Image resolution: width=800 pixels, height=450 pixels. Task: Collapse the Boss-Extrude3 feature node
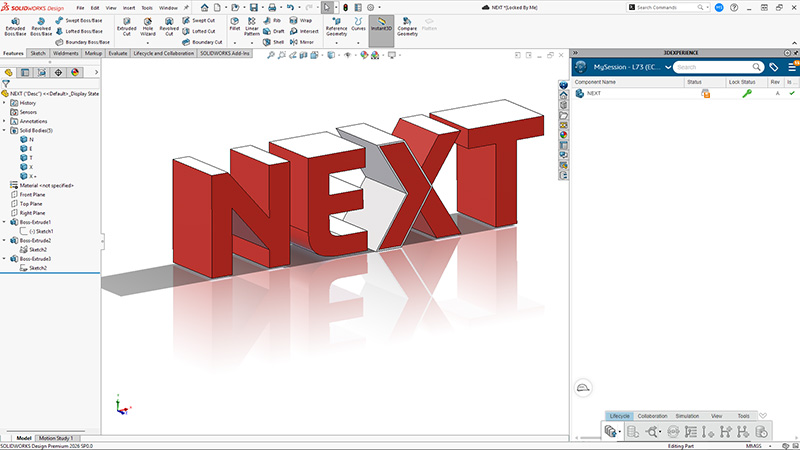click(x=4, y=259)
